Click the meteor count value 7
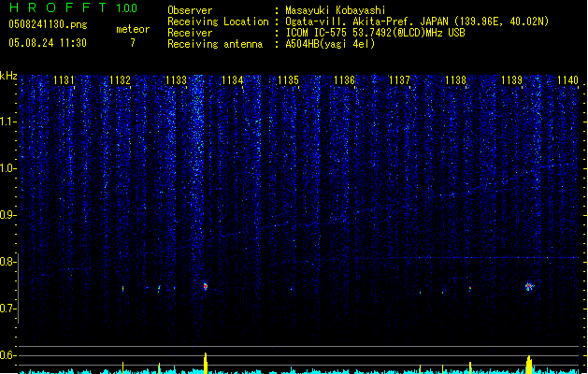588x374 pixels. pos(133,43)
